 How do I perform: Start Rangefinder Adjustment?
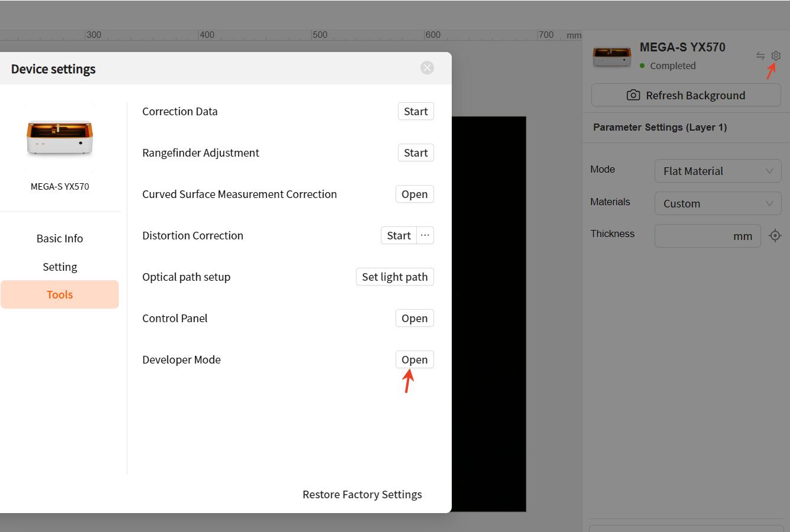(416, 153)
